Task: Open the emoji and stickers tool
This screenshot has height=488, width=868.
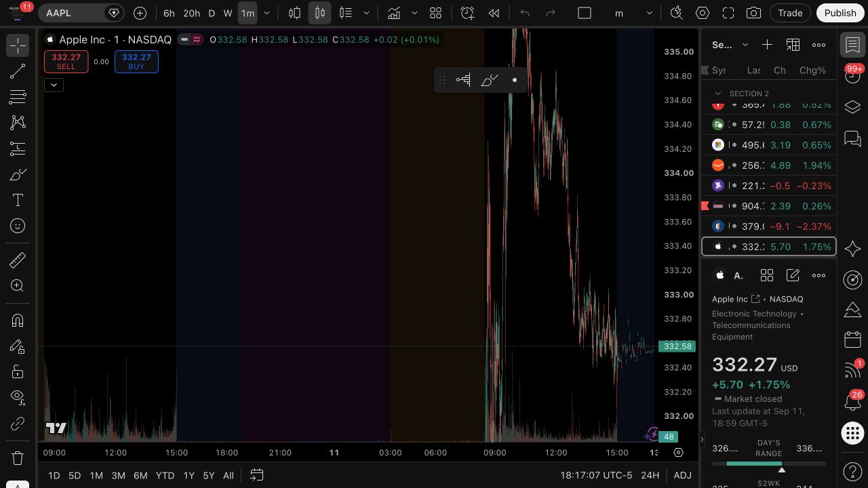Action: click(18, 226)
